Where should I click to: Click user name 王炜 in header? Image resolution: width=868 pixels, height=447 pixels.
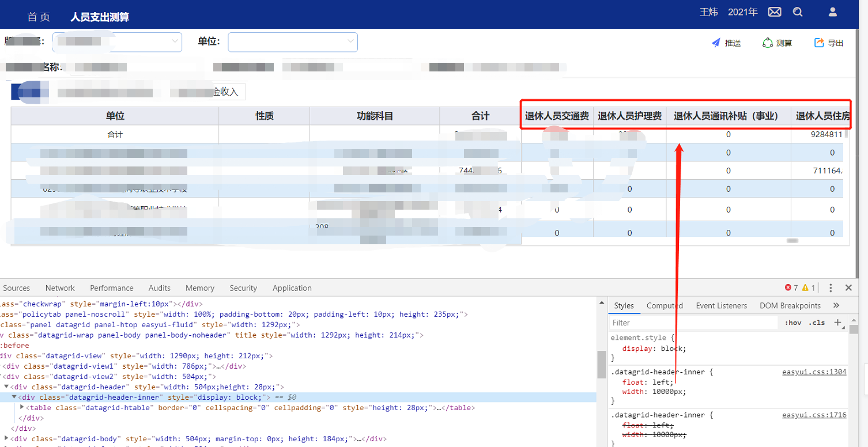(x=709, y=12)
